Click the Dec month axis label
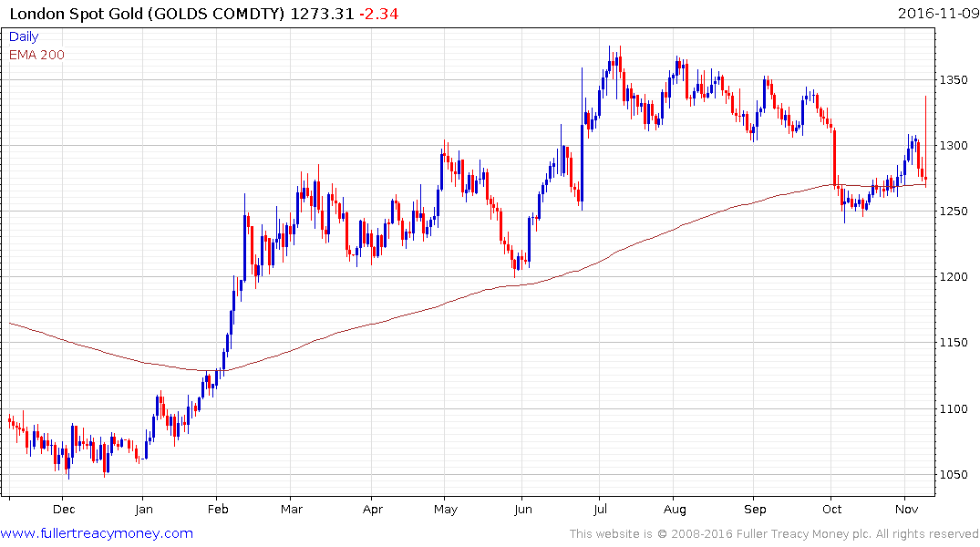980x547 pixels. click(x=64, y=510)
